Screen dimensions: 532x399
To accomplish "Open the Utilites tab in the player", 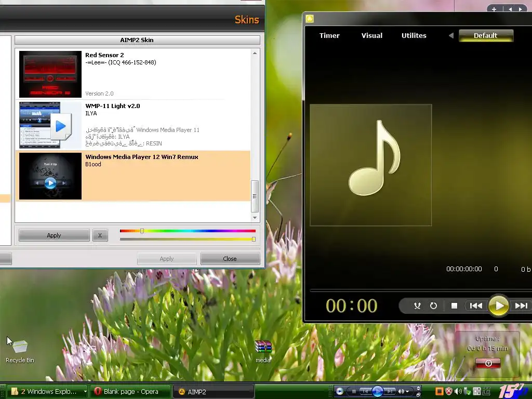I will click(x=414, y=35).
